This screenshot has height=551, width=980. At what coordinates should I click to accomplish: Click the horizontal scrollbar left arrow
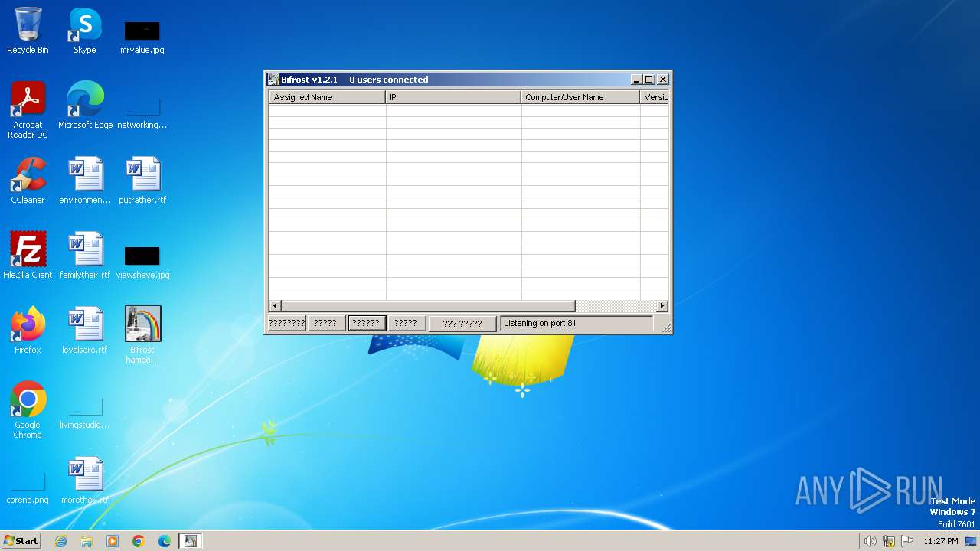point(276,306)
